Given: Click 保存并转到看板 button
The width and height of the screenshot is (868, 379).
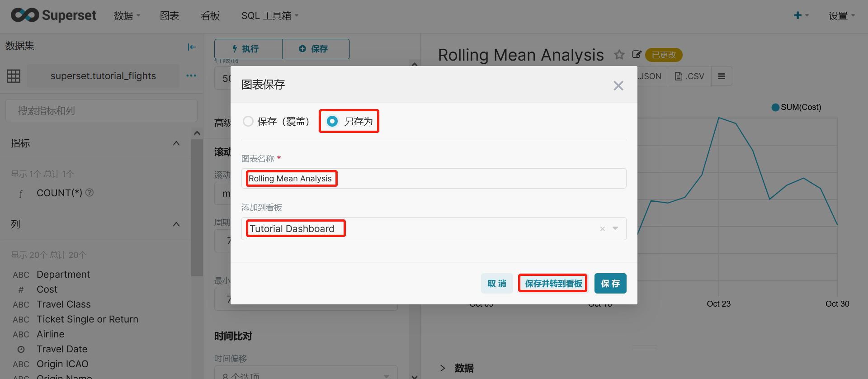Looking at the screenshot, I should [x=553, y=284].
